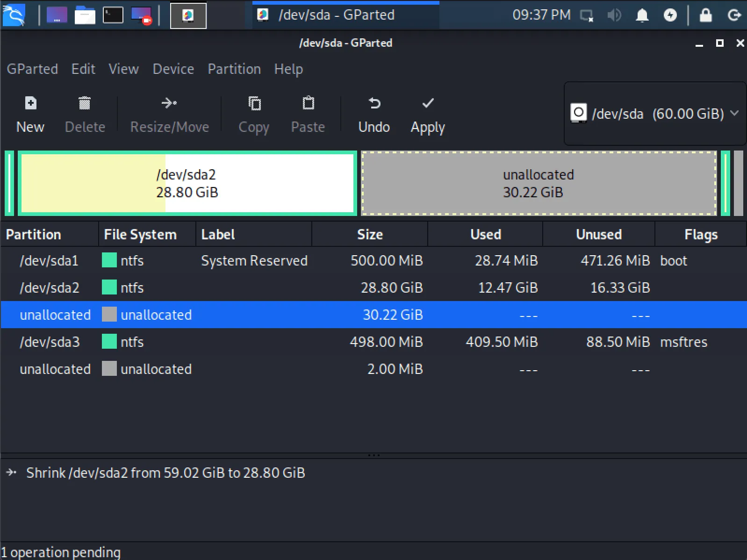Click the volume icon in system tray

tap(614, 15)
